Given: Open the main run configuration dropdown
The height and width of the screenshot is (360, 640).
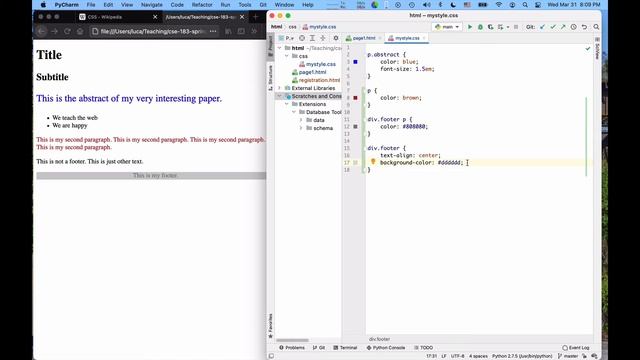Looking at the screenshot, I should click(447, 27).
